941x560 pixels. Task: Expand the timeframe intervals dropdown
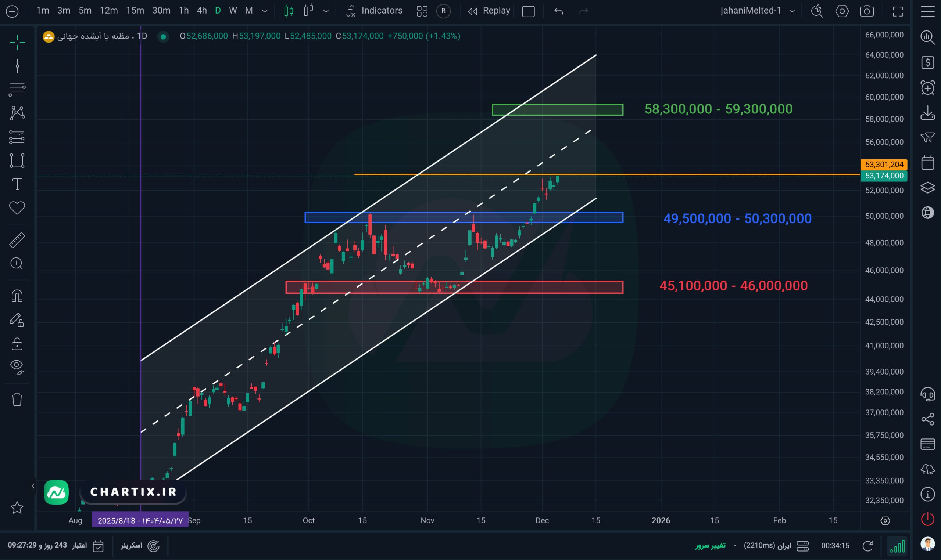click(x=265, y=11)
